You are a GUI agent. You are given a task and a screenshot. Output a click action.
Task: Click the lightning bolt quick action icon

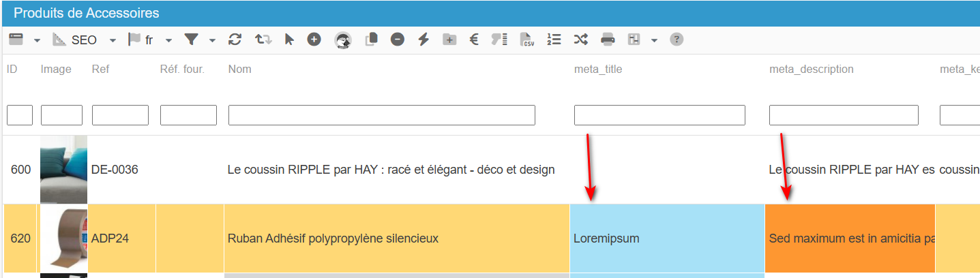pyautogui.click(x=424, y=40)
